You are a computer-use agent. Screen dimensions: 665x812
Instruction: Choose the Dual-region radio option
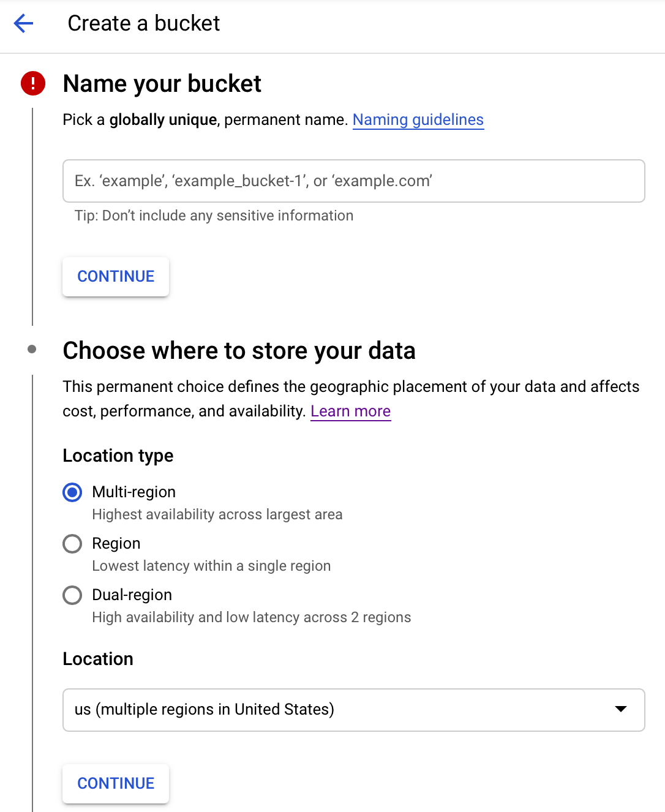pyautogui.click(x=72, y=595)
